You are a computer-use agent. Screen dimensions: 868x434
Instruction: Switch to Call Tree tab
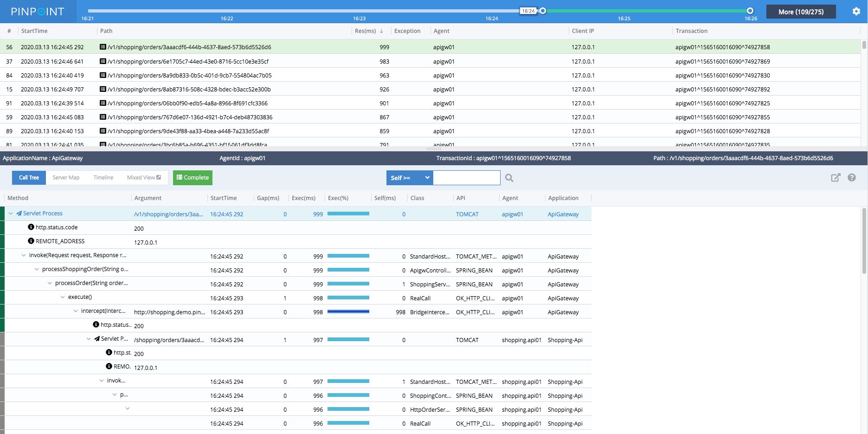coord(29,177)
